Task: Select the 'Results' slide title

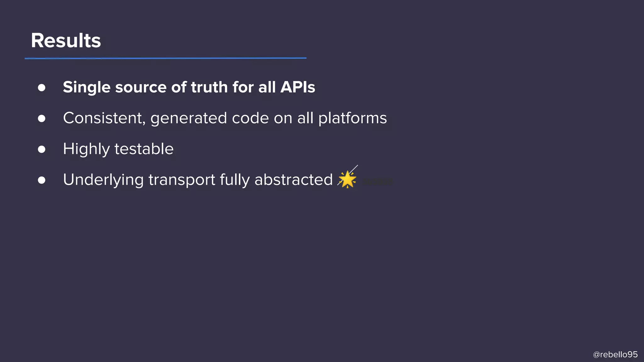Action: click(66, 41)
